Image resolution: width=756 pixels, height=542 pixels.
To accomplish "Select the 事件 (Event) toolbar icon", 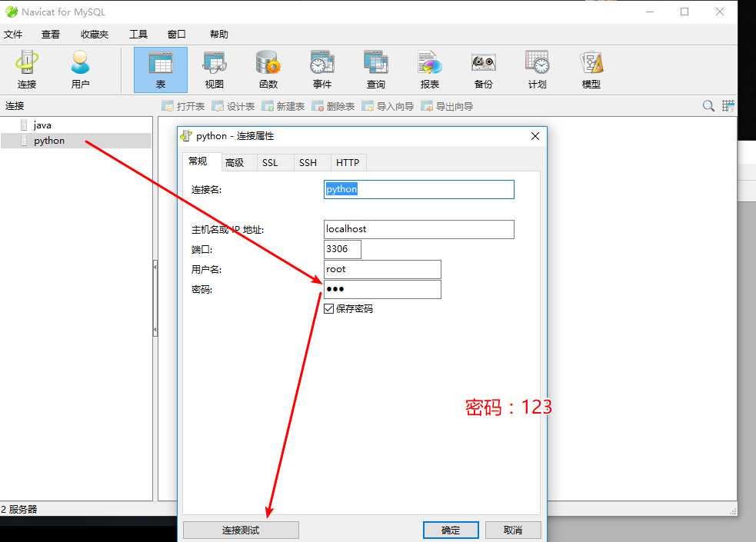I will tap(322, 70).
